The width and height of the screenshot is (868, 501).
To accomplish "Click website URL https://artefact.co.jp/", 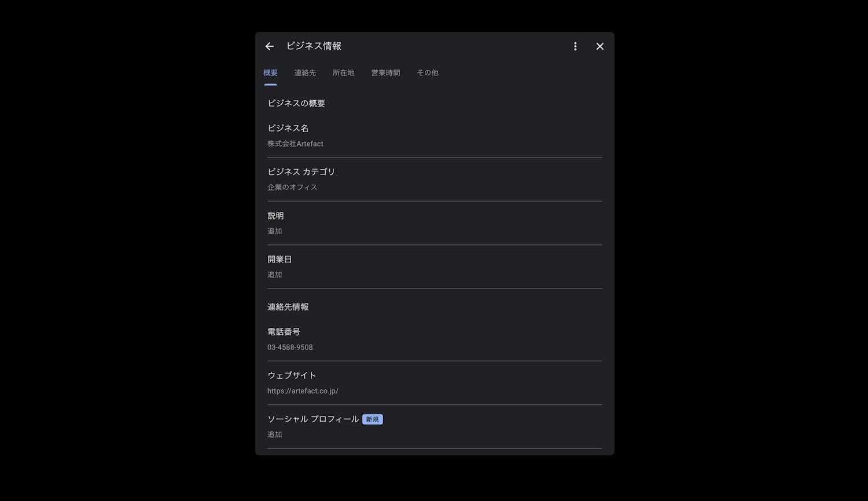I will (x=303, y=391).
